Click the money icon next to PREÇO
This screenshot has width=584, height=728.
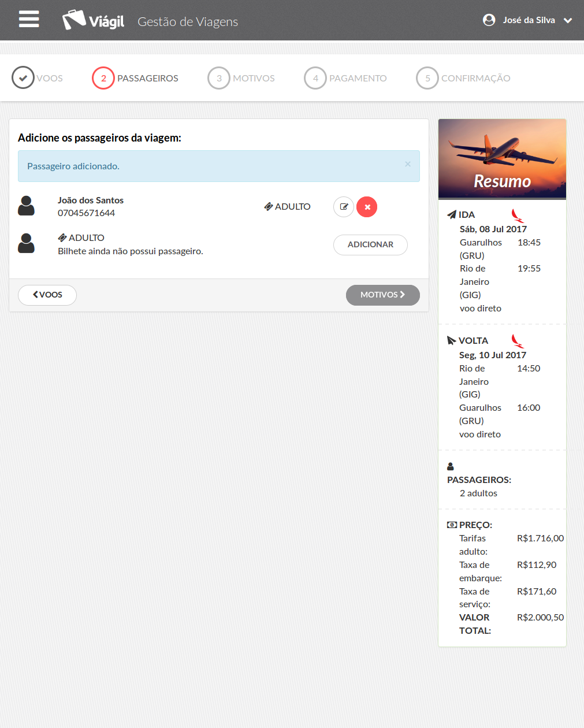(452, 525)
